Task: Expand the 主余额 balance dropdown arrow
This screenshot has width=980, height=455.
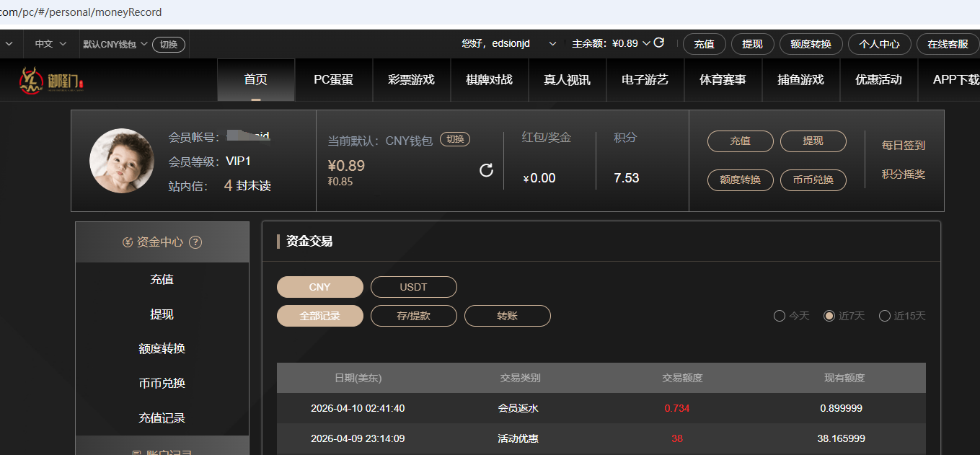Action: tap(646, 43)
